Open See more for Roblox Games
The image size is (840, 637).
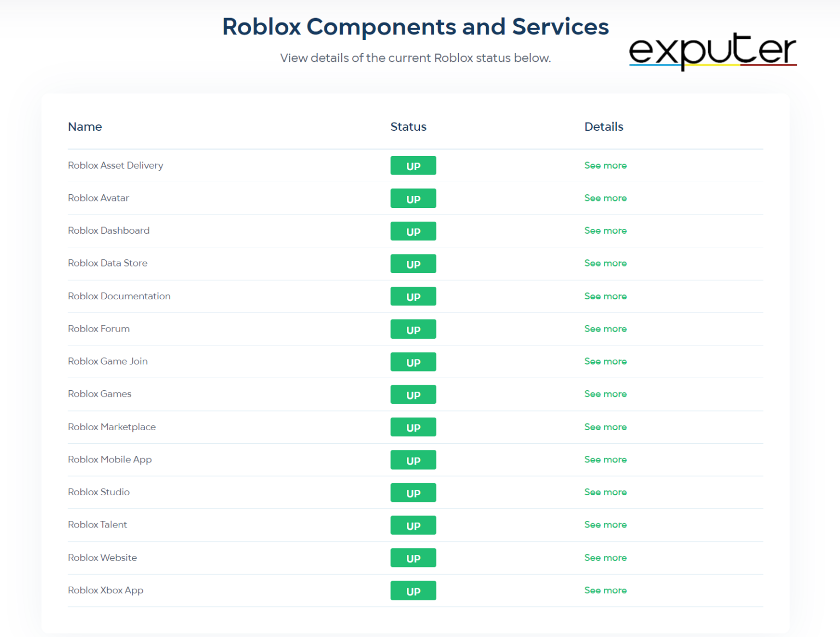(605, 394)
